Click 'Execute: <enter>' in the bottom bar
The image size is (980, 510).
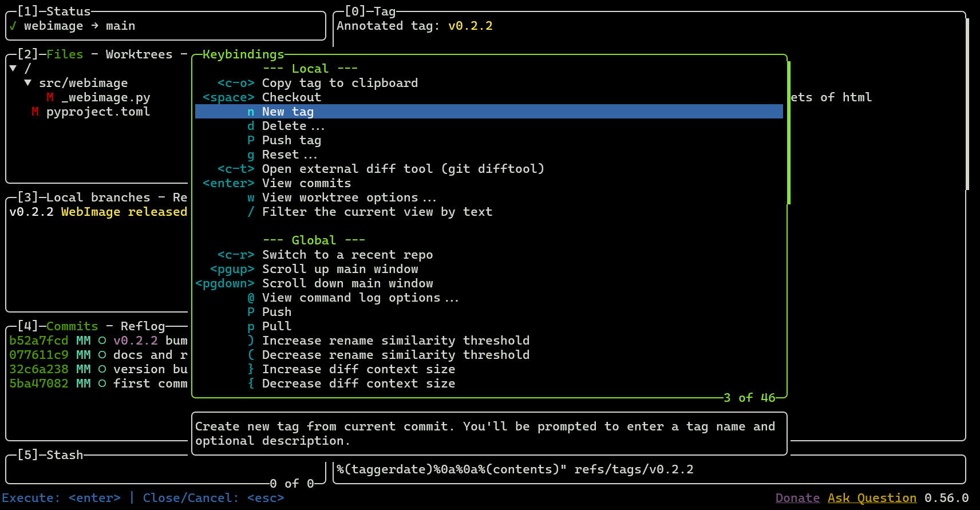tap(61, 498)
